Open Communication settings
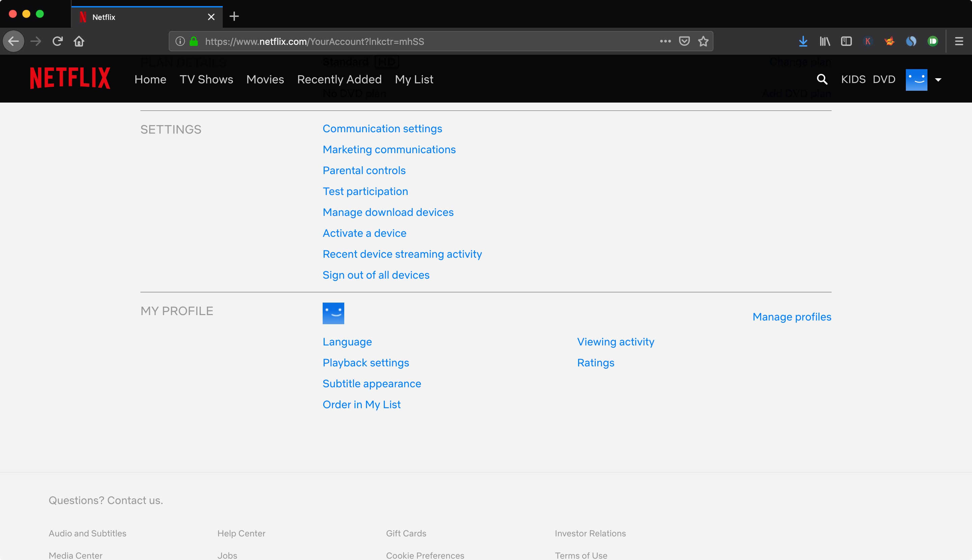 (x=382, y=129)
